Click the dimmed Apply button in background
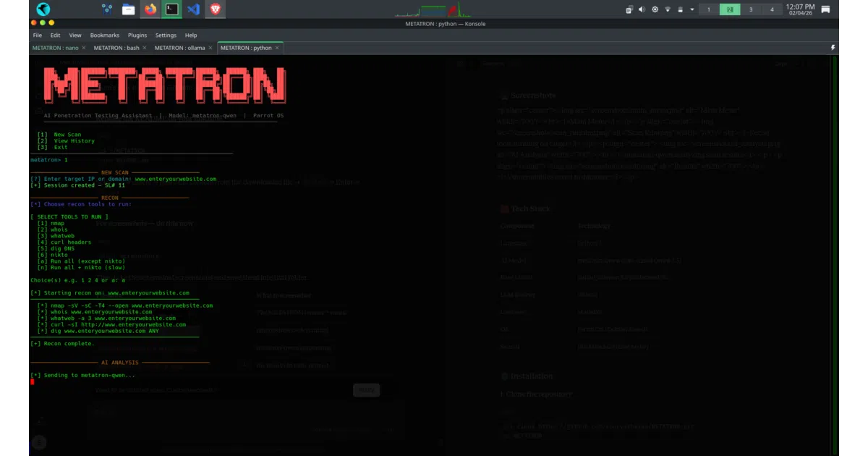This screenshot has height=456, width=868. pos(367,390)
